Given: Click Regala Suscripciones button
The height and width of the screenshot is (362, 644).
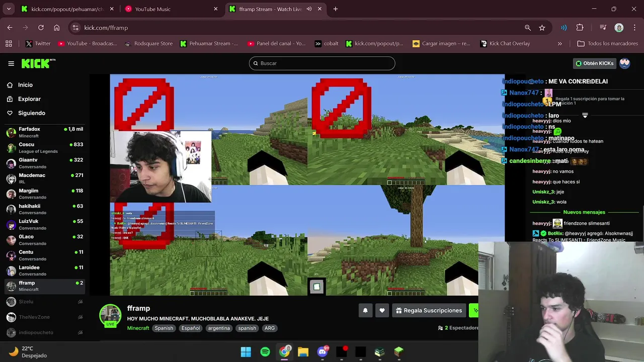Looking at the screenshot, I should coord(429,311).
